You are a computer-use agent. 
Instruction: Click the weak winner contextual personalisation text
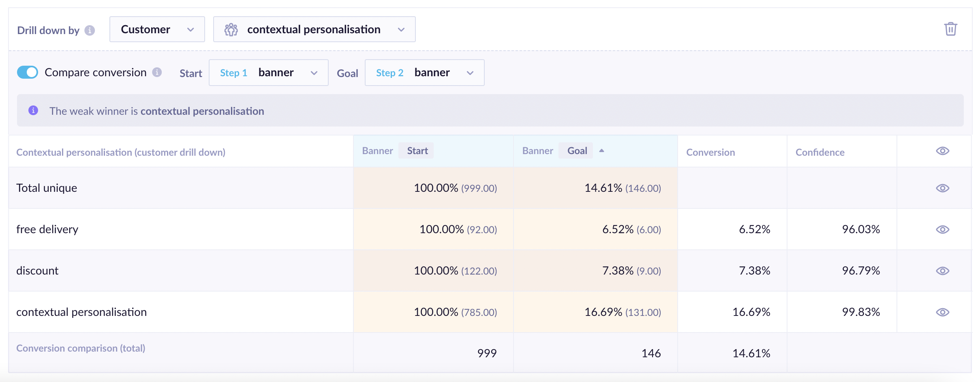pyautogui.click(x=202, y=111)
